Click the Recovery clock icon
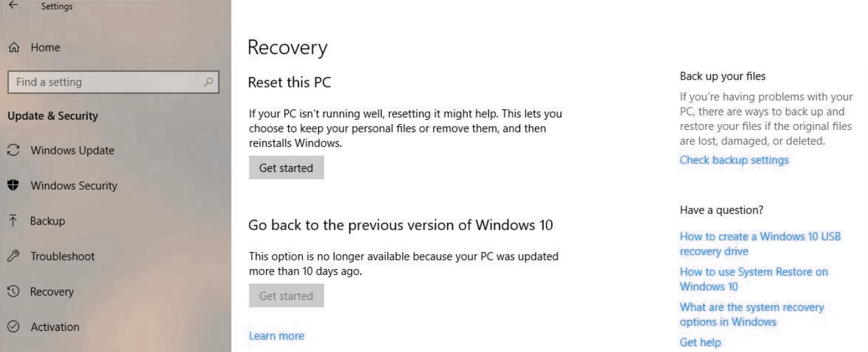This screenshot has height=352, width=868. (13, 292)
